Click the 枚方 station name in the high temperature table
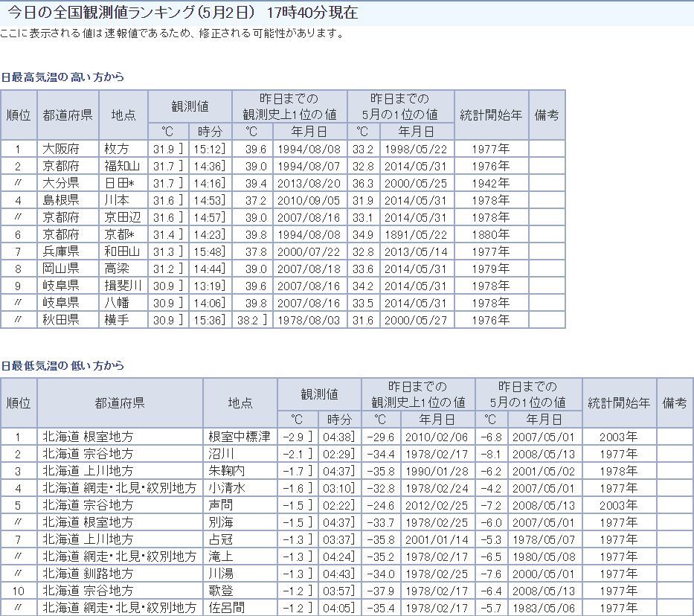The image size is (694, 616). (x=116, y=149)
